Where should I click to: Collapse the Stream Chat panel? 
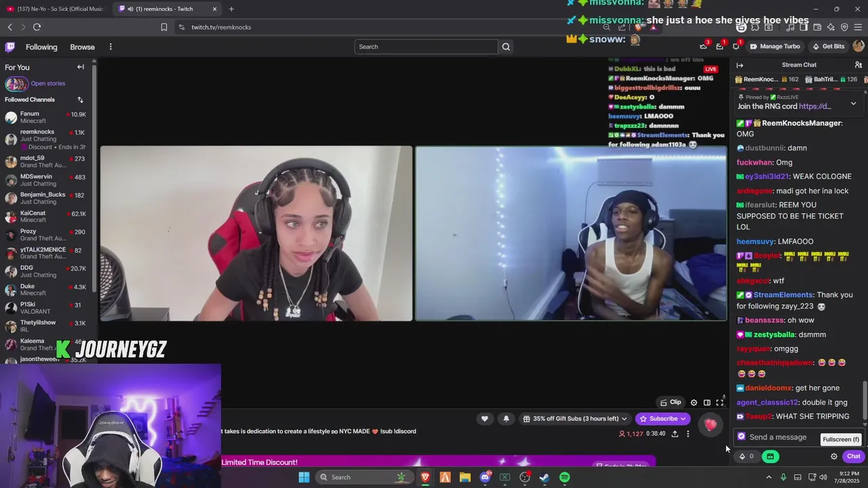click(740, 65)
